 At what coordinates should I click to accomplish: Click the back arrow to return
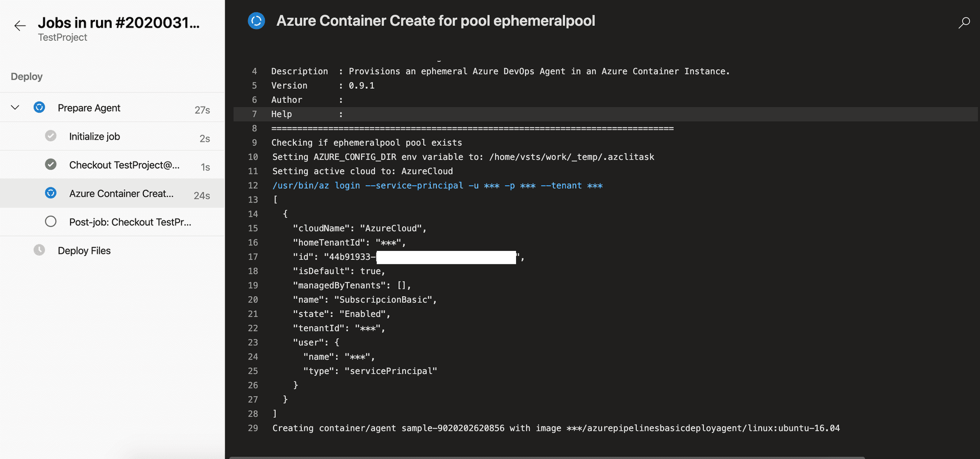20,25
